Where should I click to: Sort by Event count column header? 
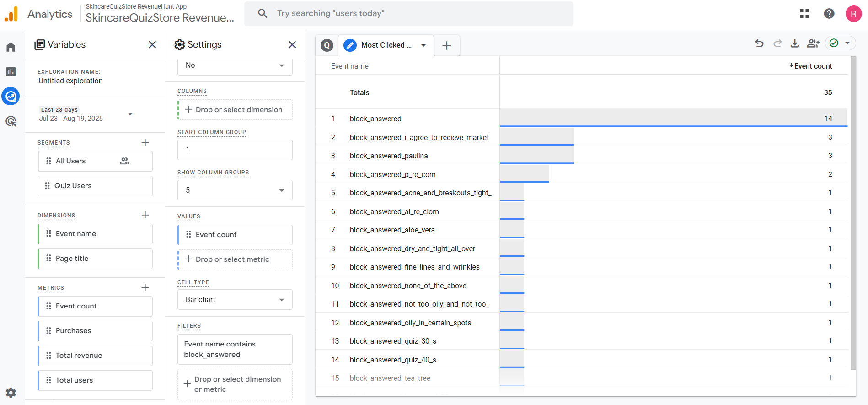coord(810,66)
